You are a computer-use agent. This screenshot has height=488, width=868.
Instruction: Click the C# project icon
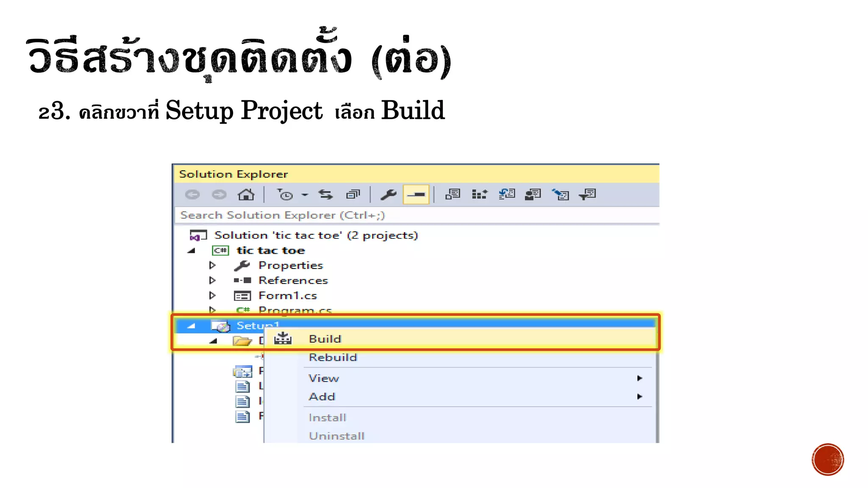(x=220, y=251)
